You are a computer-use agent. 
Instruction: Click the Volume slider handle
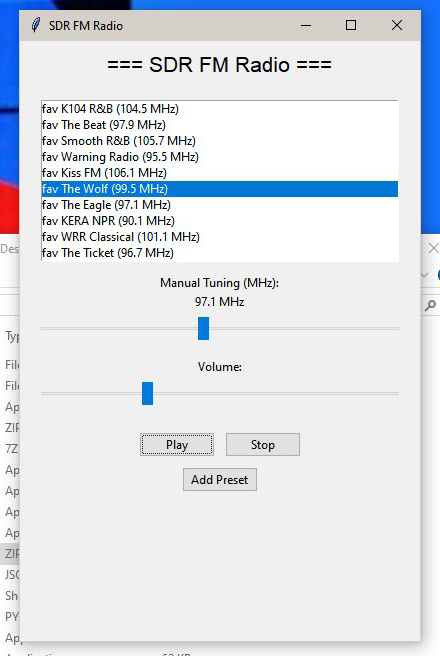coord(147,393)
